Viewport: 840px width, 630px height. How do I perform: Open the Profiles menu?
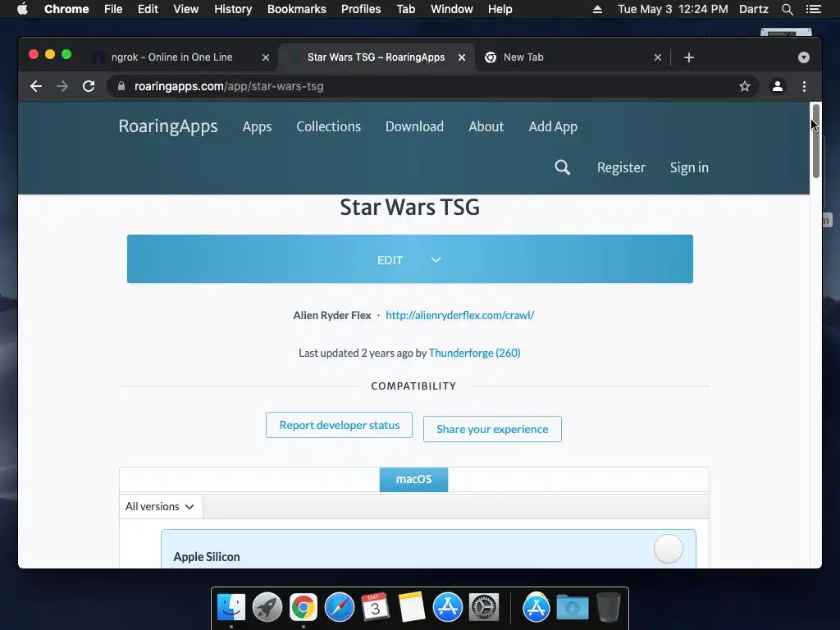coord(361,9)
